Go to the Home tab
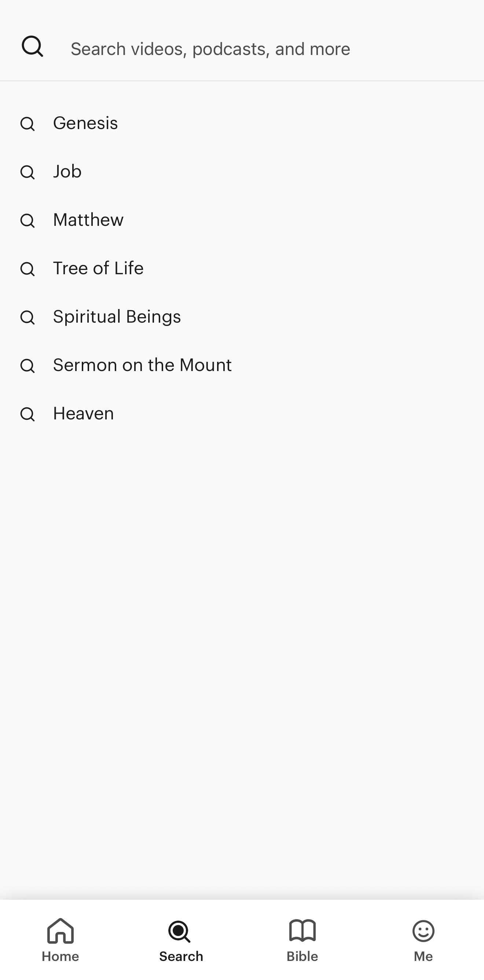This screenshot has height=980, width=484. pyautogui.click(x=60, y=940)
